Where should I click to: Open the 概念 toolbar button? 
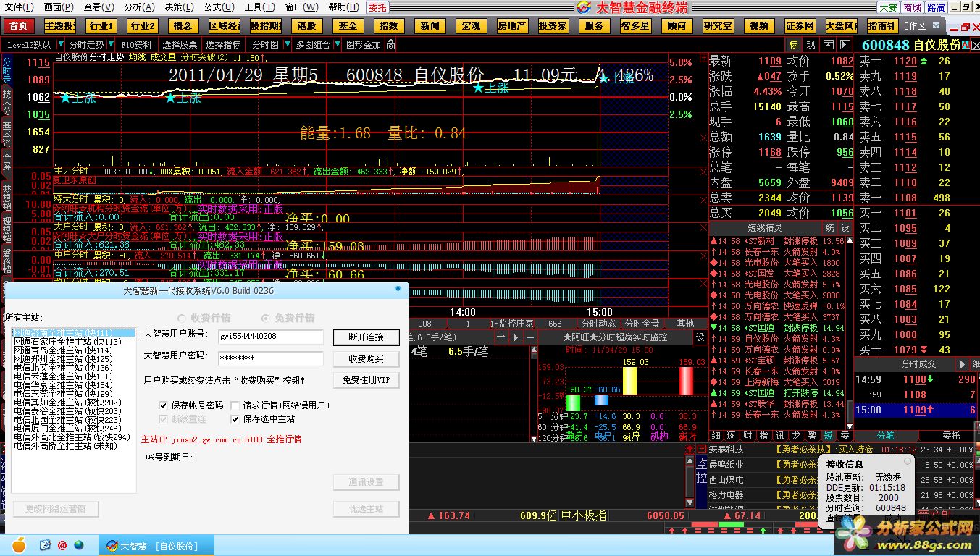point(183,26)
